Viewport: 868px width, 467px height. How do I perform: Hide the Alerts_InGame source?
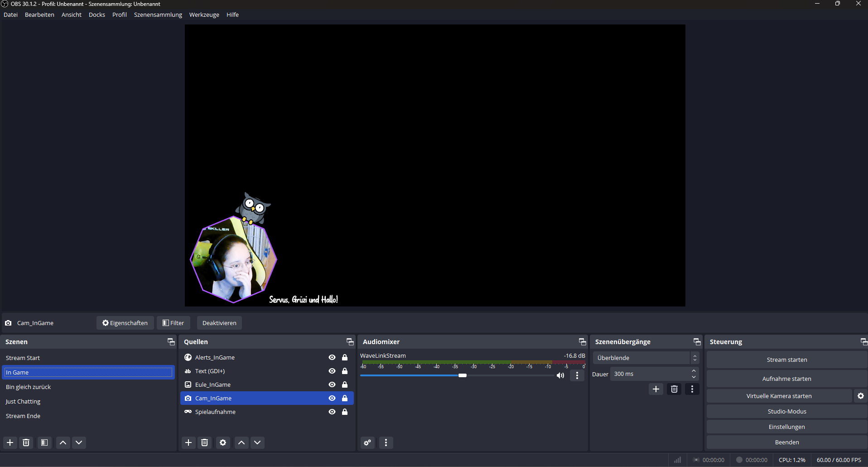pos(332,357)
